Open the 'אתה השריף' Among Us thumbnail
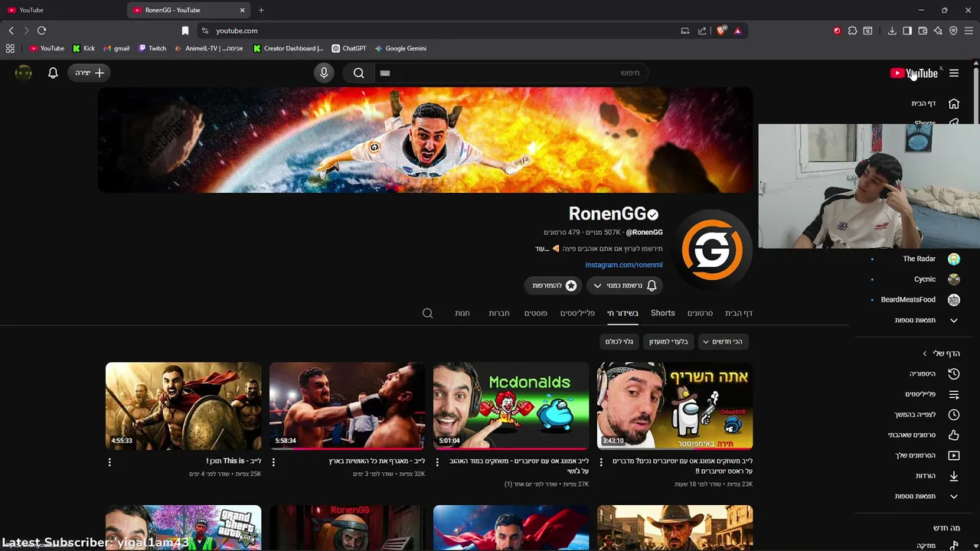This screenshot has height=551, width=980. pos(675,406)
